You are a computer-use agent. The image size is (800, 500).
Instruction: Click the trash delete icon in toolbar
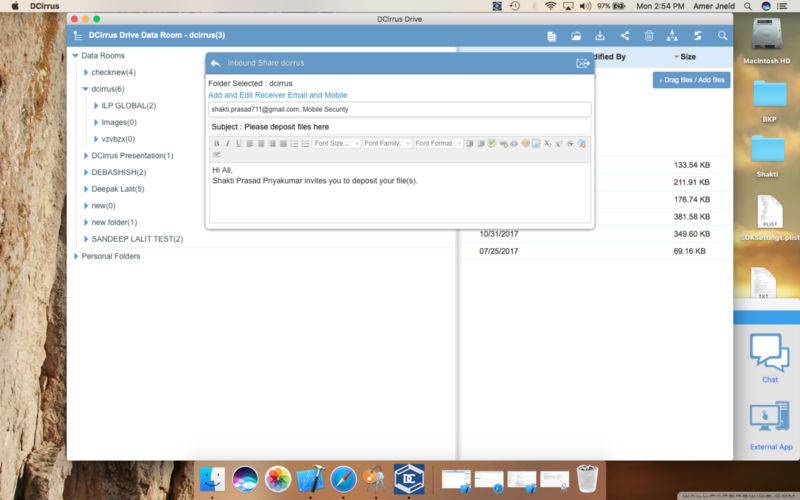pyautogui.click(x=649, y=36)
